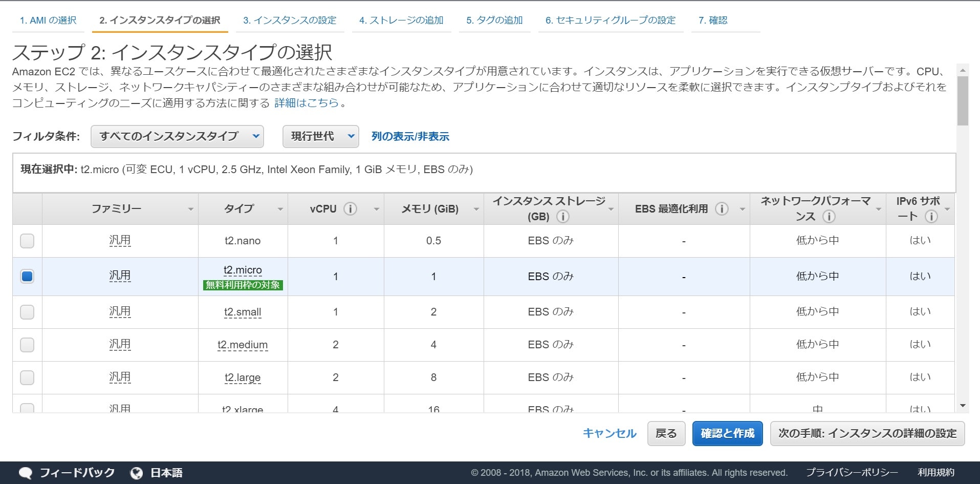The width and height of the screenshot is (980, 484).
Task: Click the キャンセル link
Action: click(x=609, y=433)
